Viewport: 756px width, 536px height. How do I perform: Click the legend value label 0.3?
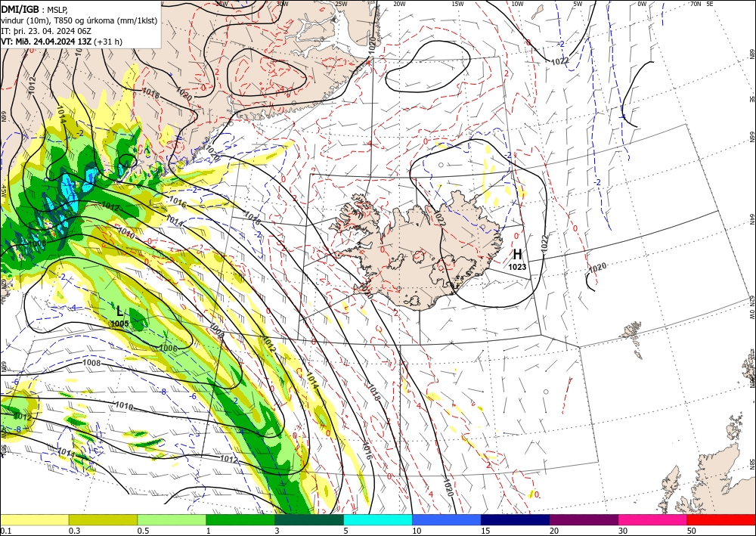point(74,531)
